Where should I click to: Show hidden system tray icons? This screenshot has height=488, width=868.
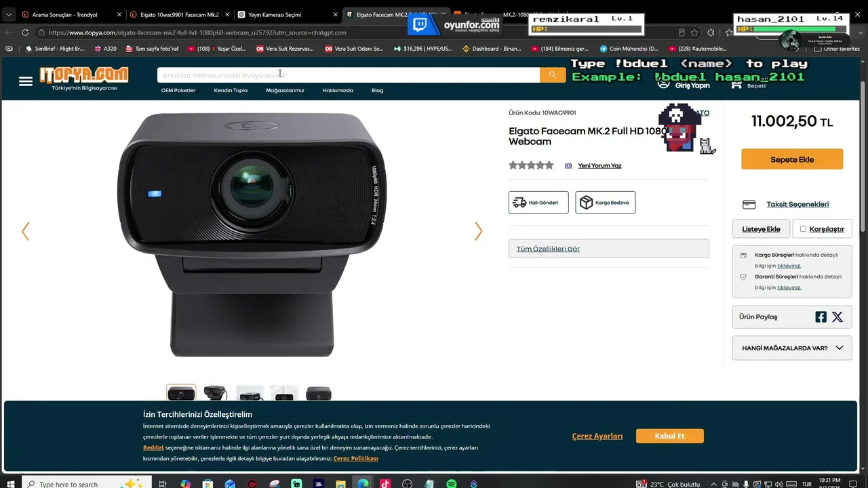pyautogui.click(x=713, y=484)
